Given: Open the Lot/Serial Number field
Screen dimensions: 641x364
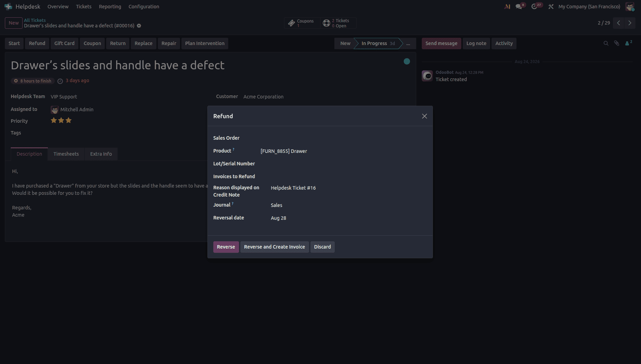Looking at the screenshot, I should click(343, 164).
